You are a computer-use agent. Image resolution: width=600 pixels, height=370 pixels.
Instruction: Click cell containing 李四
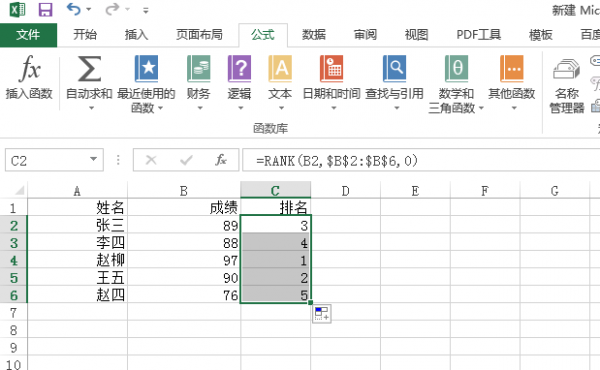click(x=77, y=243)
